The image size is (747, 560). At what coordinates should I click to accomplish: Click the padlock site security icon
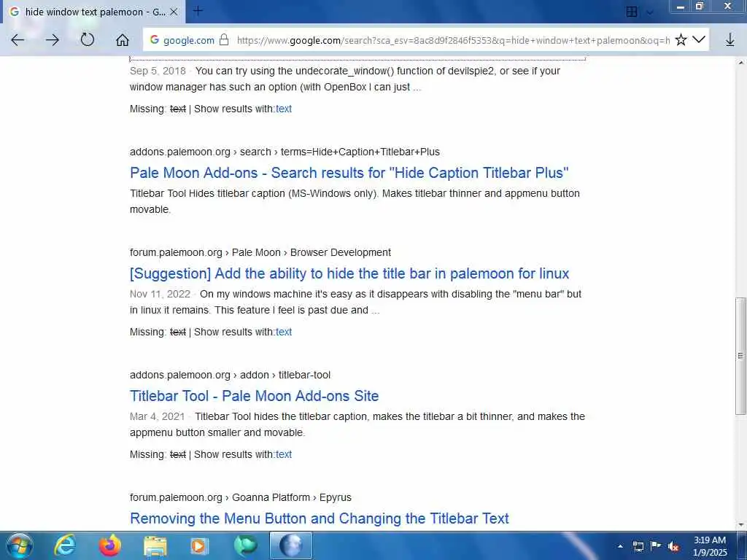[224, 40]
